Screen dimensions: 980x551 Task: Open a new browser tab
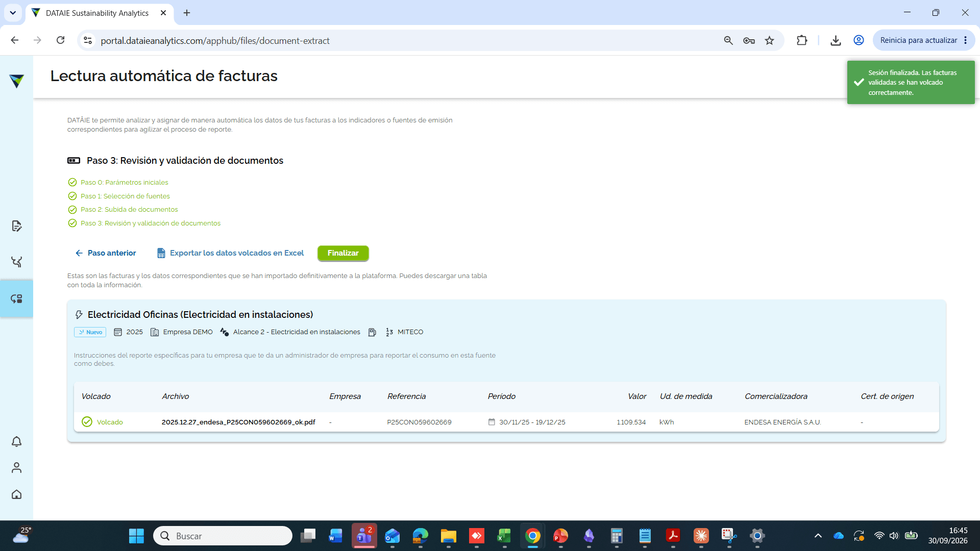click(187, 13)
